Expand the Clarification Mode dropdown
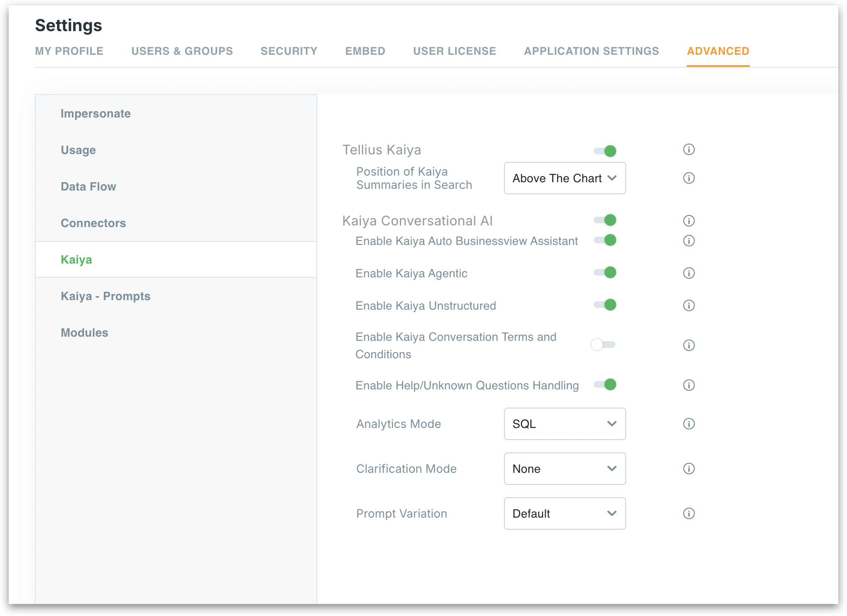 (x=565, y=469)
